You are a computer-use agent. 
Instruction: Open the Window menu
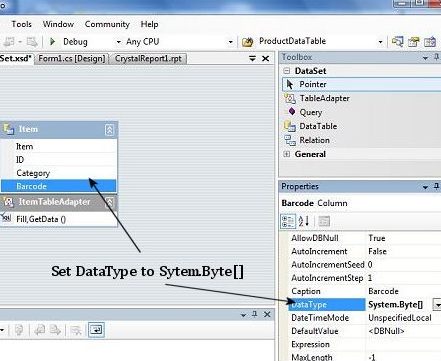(x=58, y=24)
